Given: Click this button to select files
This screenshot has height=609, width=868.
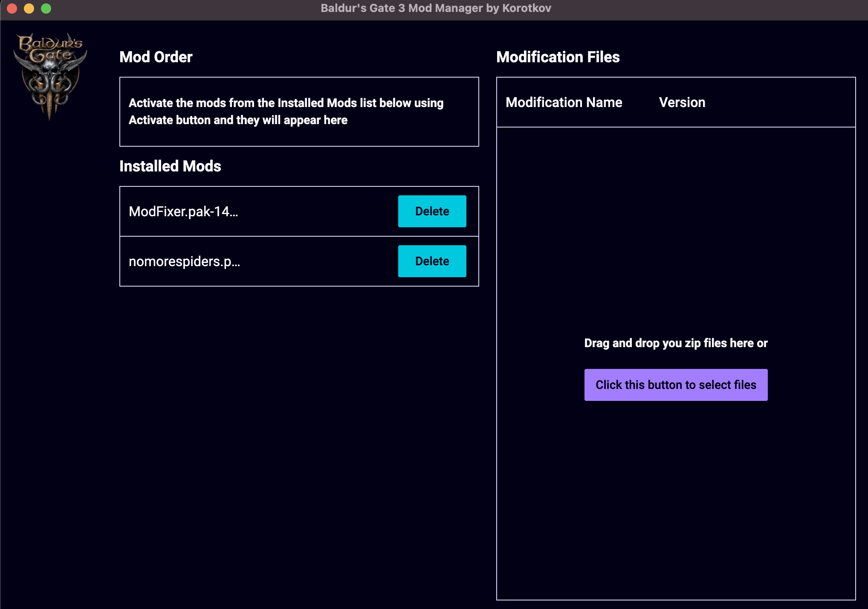Looking at the screenshot, I should coord(676,384).
